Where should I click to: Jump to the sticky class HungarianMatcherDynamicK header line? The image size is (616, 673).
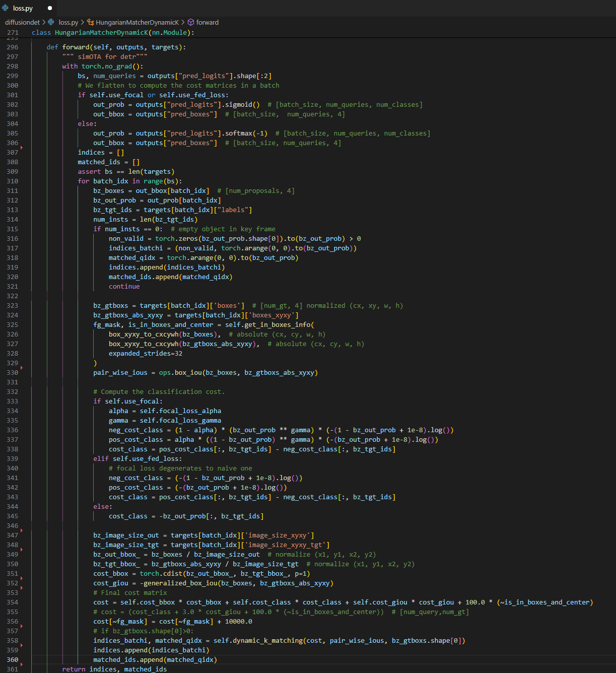pyautogui.click(x=113, y=32)
